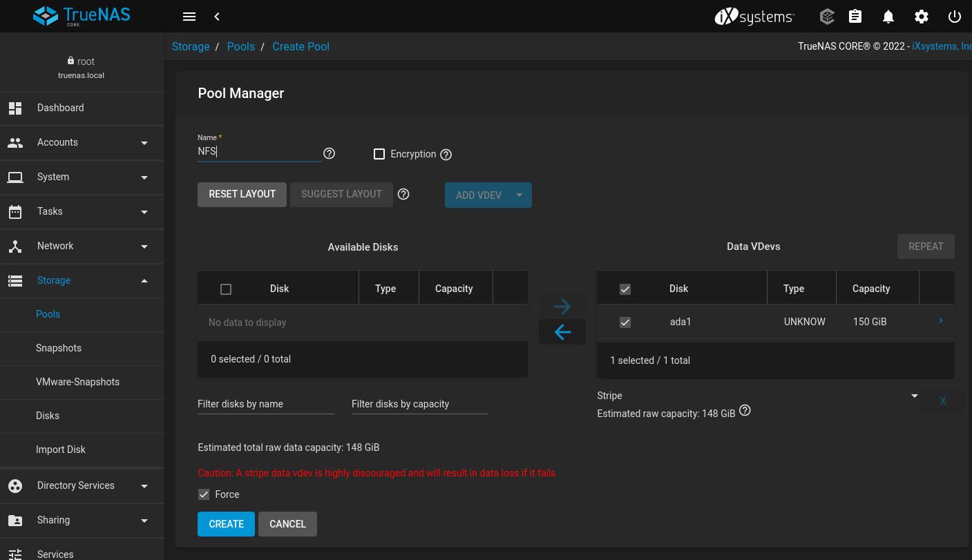Click the help icon next to Name field

329,153
